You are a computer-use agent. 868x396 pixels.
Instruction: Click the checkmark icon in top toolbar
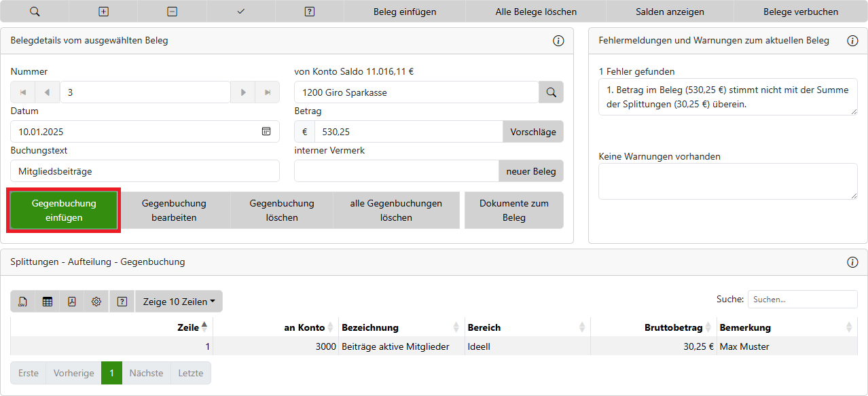[x=241, y=12]
